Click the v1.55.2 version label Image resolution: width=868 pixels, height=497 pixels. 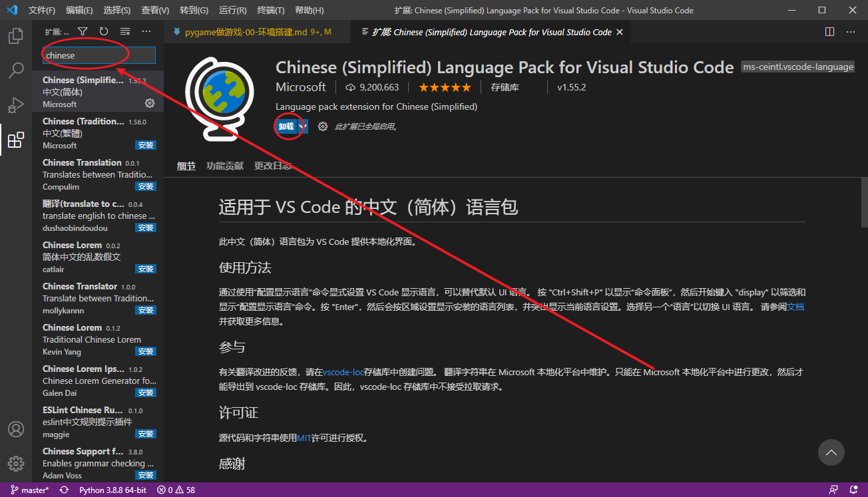571,87
